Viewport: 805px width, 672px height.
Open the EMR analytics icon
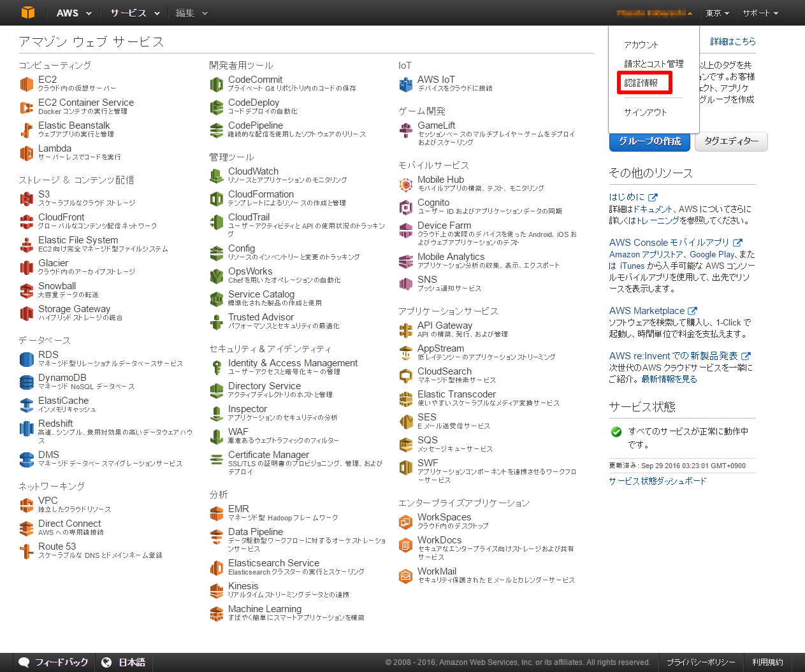[x=216, y=513]
